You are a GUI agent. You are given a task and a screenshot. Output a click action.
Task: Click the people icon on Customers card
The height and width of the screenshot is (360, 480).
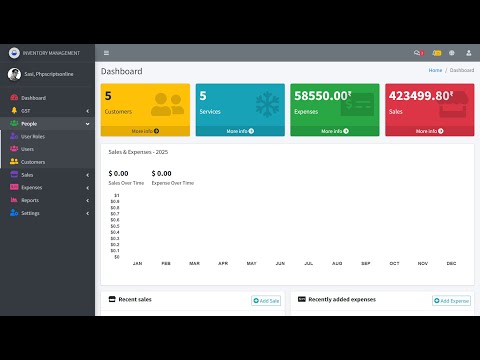tap(167, 104)
